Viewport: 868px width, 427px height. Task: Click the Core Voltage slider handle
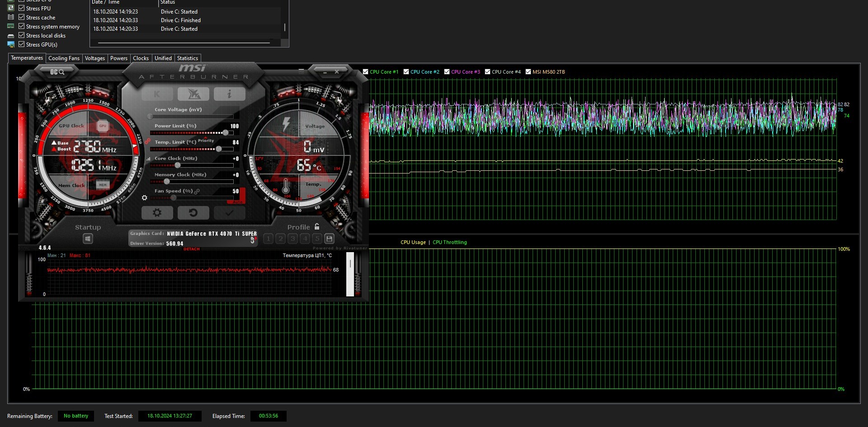tap(151, 117)
